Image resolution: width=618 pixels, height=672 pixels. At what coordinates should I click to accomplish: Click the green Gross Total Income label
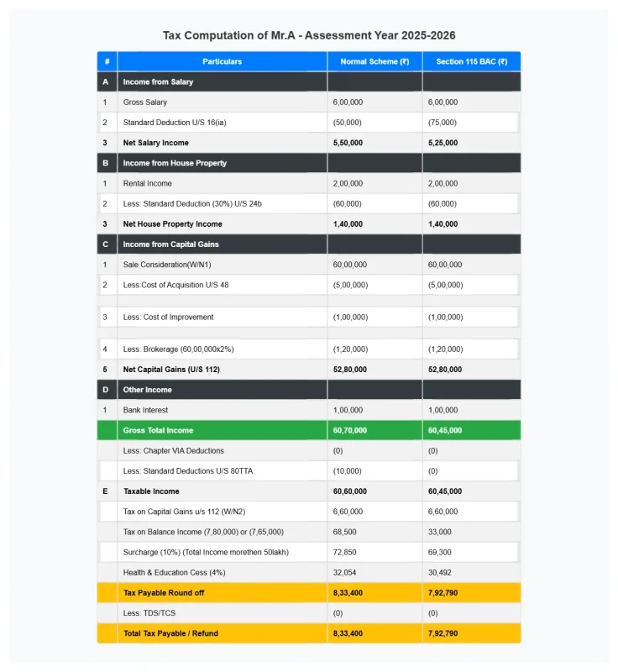158,430
